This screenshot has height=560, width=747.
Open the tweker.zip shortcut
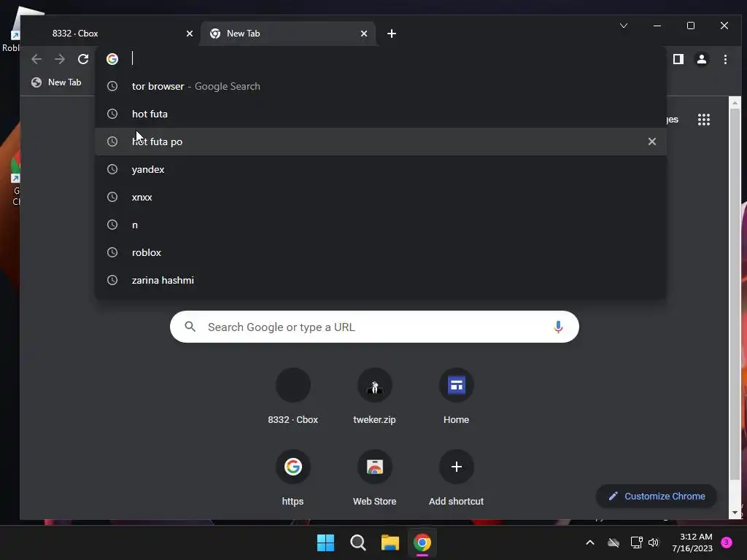point(374,397)
